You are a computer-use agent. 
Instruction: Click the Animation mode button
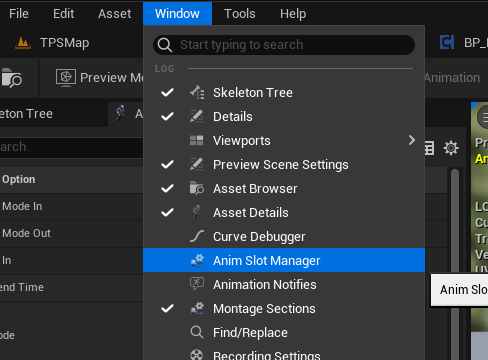pyautogui.click(x=452, y=78)
